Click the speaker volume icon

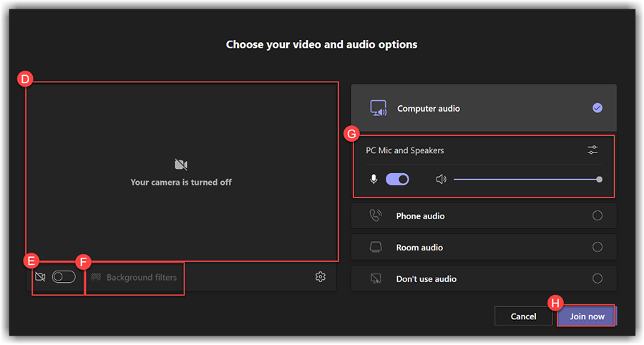(x=441, y=179)
